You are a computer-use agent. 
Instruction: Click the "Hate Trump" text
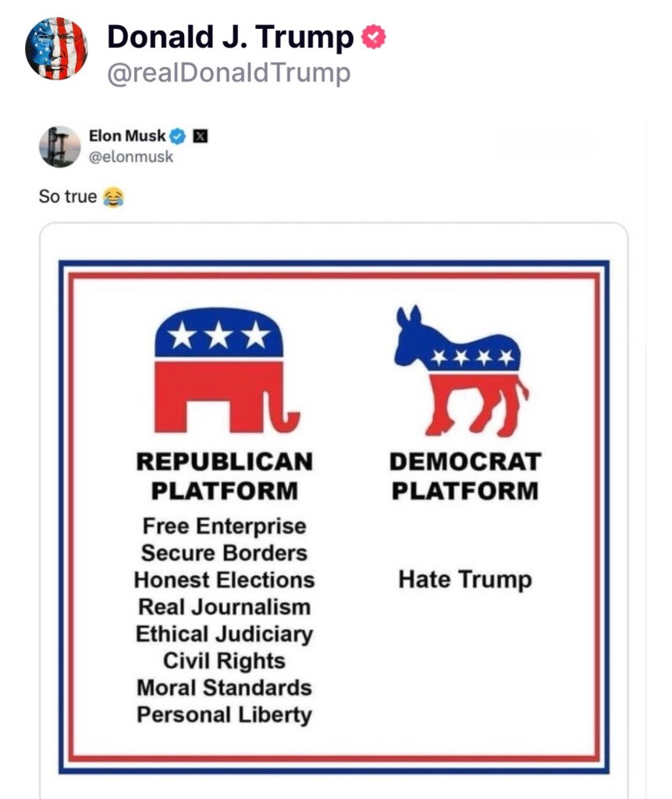coord(464,580)
